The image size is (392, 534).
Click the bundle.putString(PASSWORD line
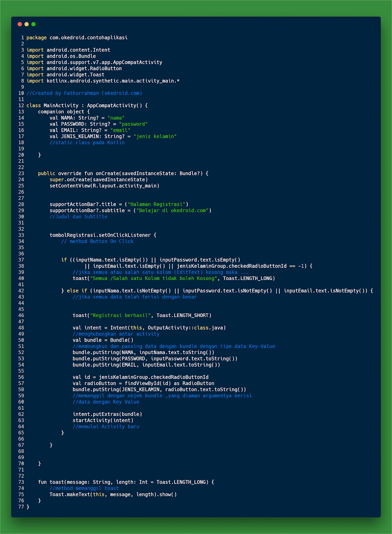click(155, 359)
